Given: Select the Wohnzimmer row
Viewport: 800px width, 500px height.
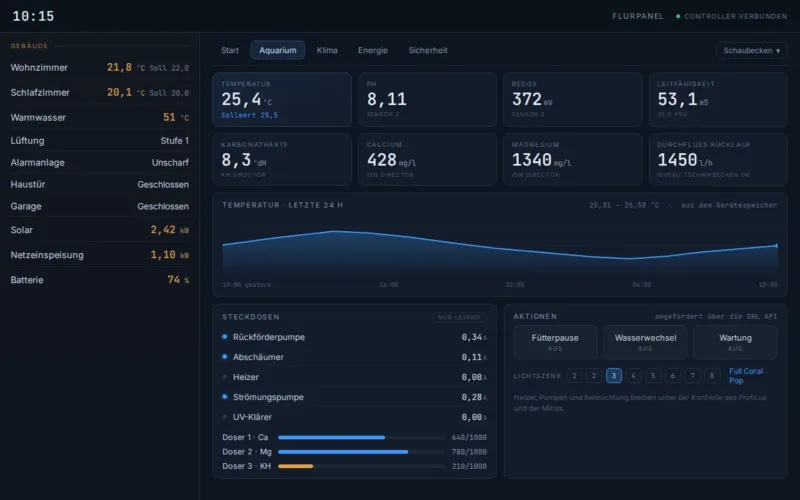Looking at the screenshot, I should pyautogui.click(x=99, y=67).
